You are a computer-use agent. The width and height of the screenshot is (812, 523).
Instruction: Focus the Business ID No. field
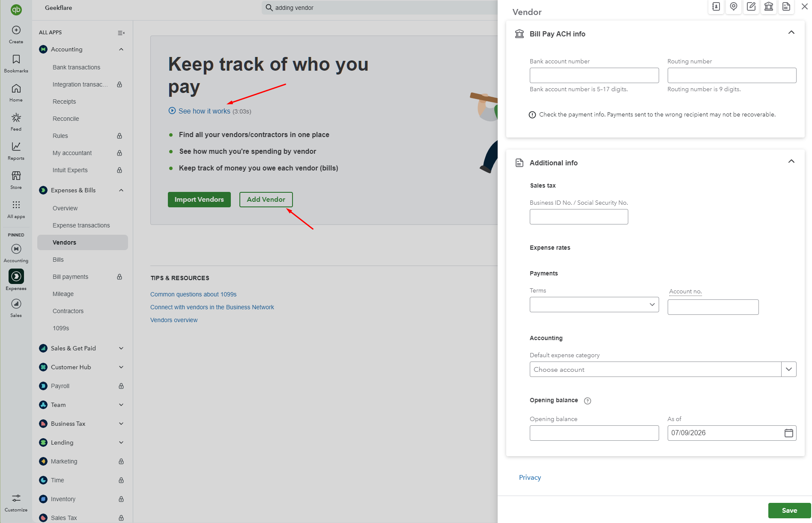coord(579,217)
